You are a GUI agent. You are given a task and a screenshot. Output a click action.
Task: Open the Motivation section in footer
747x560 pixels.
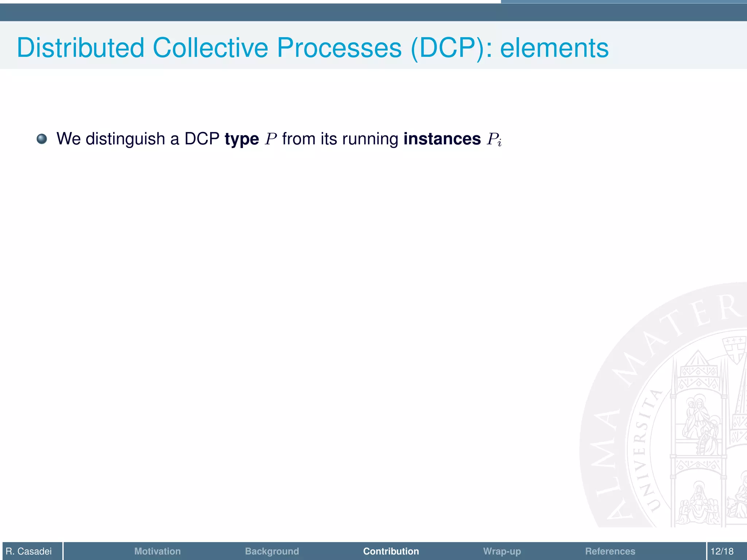click(x=157, y=551)
